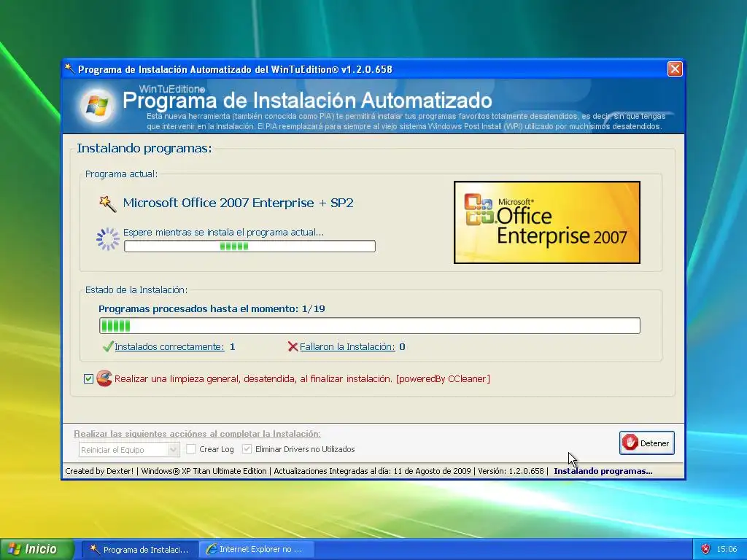The image size is (747, 560).
Task: Click the overall programs processed progress bar
Action: pos(369,326)
